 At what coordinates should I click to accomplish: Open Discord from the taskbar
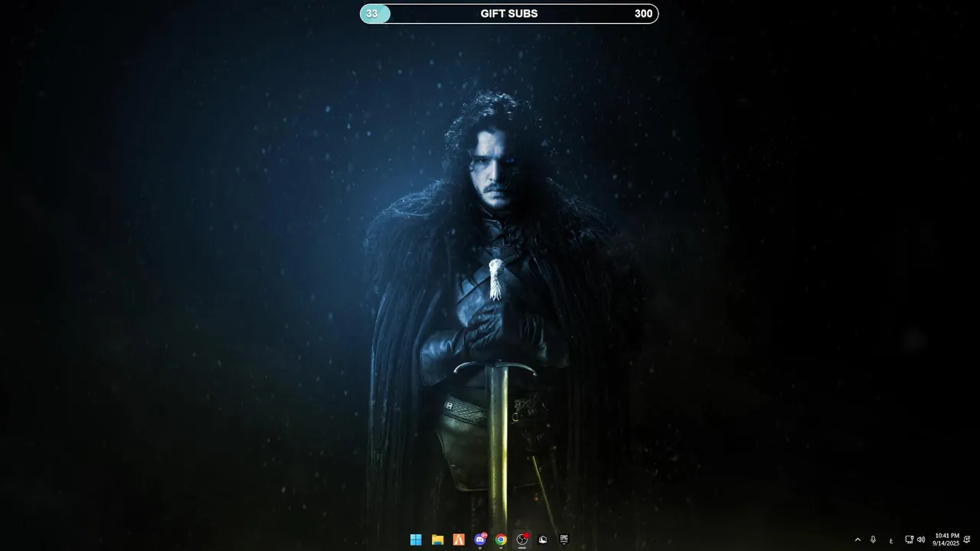click(x=480, y=540)
